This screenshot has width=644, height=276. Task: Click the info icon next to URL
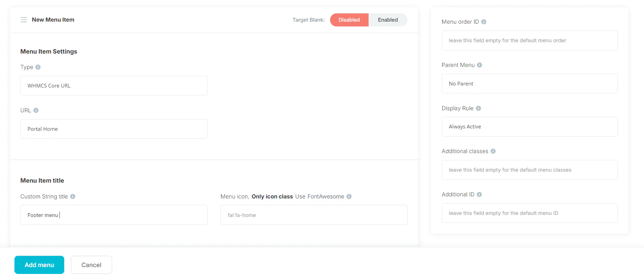pos(36,110)
